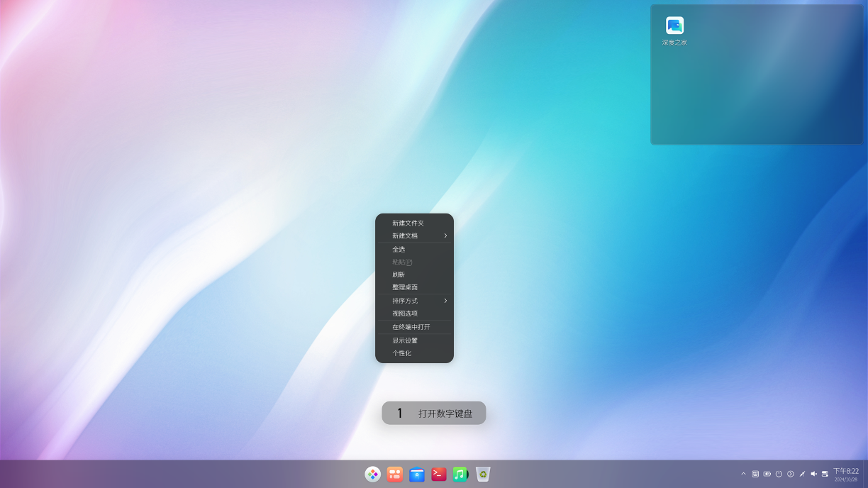
Task: Choose 全选 from the context menu
Action: click(x=399, y=249)
